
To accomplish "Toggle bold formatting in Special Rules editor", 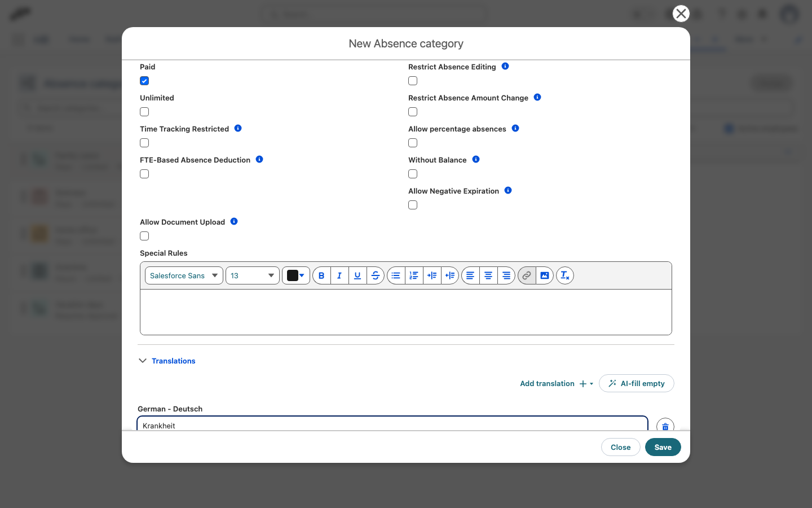I will point(321,275).
